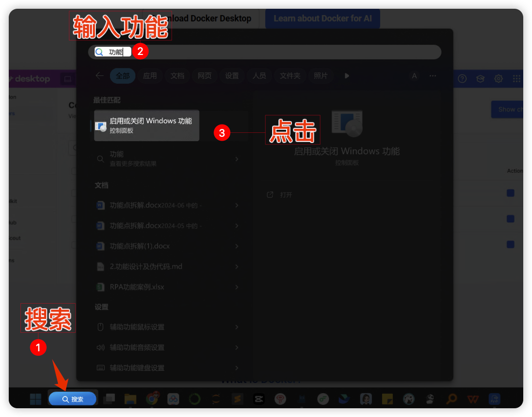532x417 pixels.
Task: Expand chevron for 功能点拆解.docx 2024-05
Action: (x=237, y=226)
